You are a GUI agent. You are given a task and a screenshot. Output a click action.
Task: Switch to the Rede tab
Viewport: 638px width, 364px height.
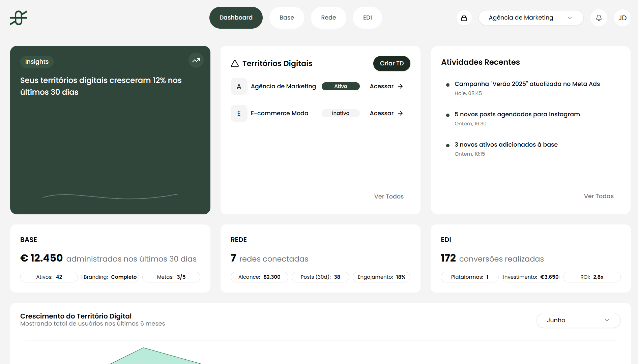[x=328, y=18]
